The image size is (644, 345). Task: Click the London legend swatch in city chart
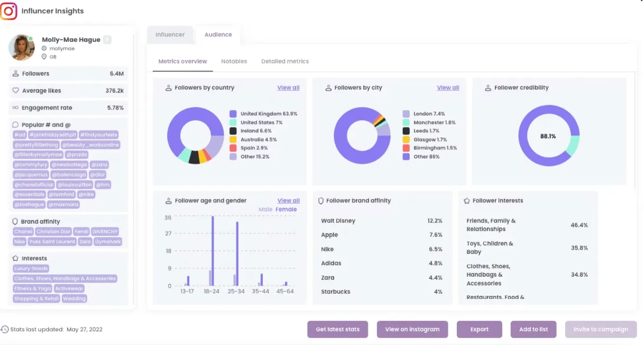(406, 114)
